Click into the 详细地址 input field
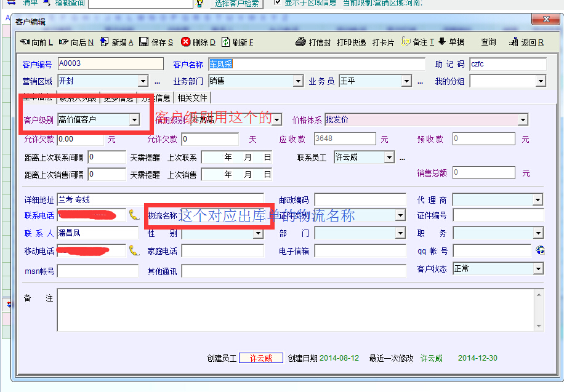564x392 pixels. (160, 199)
